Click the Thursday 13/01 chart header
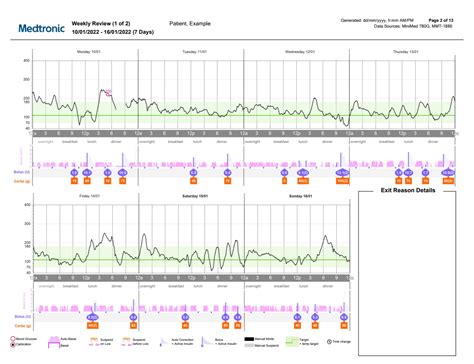 (405, 52)
